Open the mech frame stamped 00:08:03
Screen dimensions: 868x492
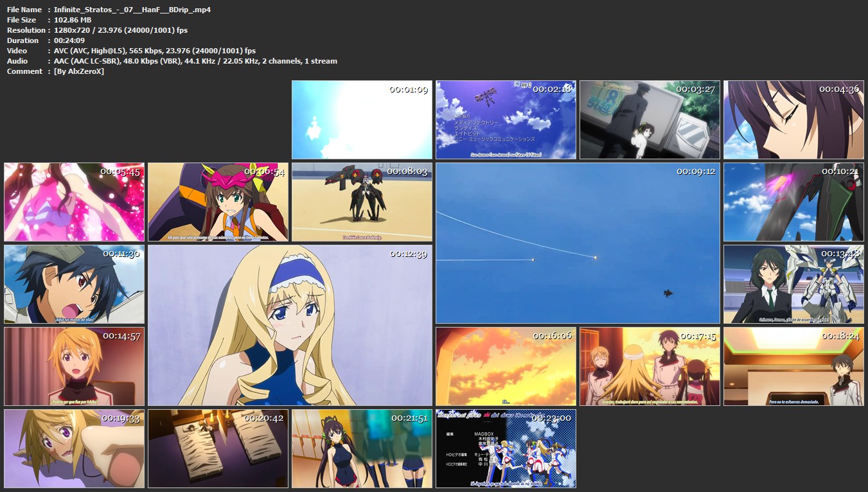pos(362,202)
